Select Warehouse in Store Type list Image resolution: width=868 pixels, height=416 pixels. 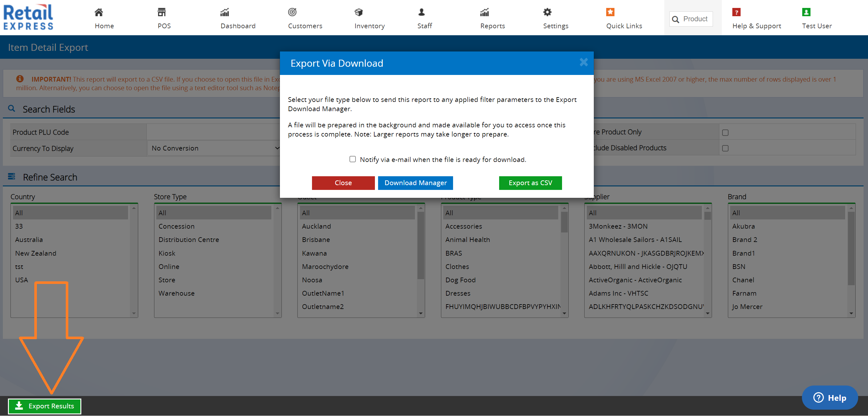[214, 293]
